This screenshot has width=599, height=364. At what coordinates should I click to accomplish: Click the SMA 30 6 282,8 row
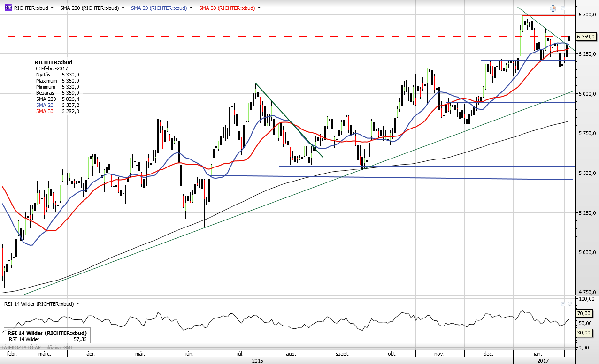[x=57, y=111]
